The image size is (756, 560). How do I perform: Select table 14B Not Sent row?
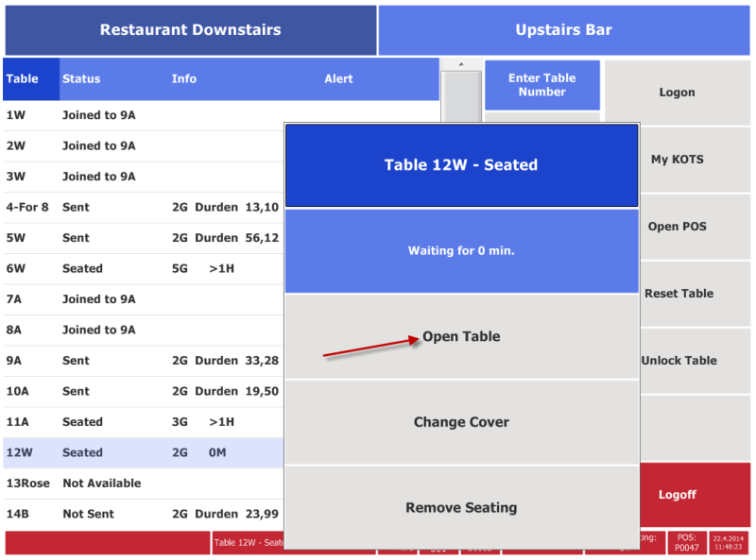click(144, 514)
